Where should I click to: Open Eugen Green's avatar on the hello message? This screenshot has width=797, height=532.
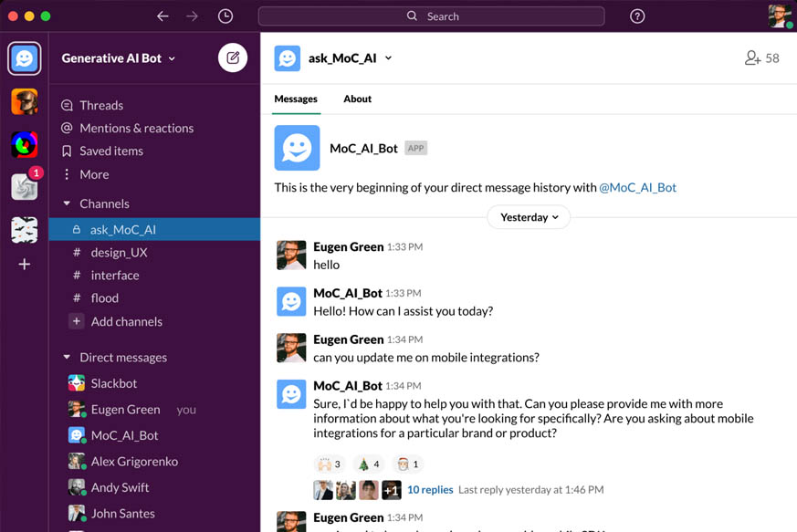[x=291, y=256]
